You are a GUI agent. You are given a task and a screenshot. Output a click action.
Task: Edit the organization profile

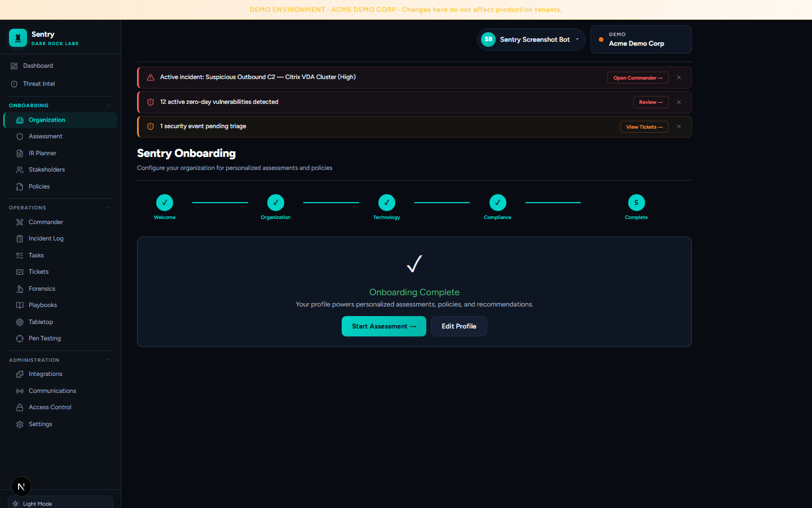point(459,326)
